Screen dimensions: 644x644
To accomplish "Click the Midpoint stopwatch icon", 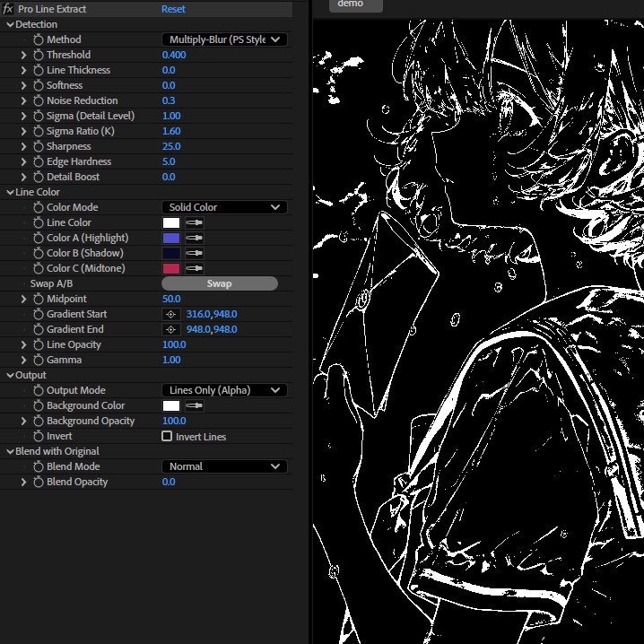I will (x=39, y=299).
